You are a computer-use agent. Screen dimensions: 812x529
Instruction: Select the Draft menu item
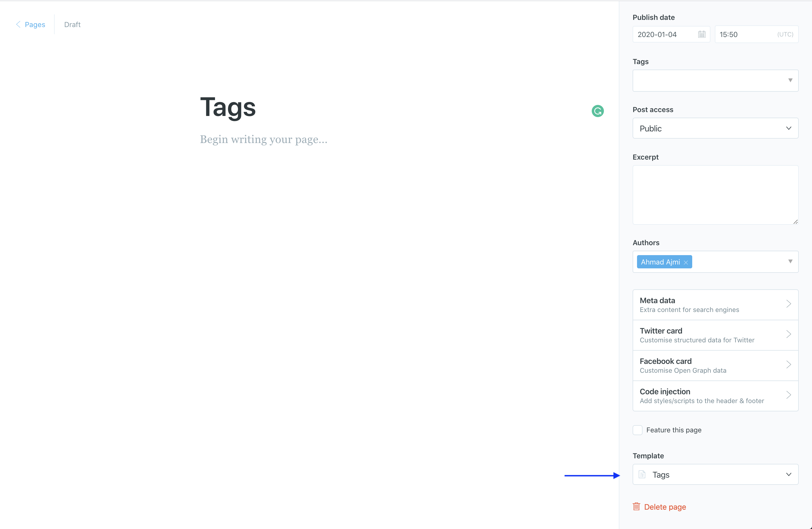72,24
